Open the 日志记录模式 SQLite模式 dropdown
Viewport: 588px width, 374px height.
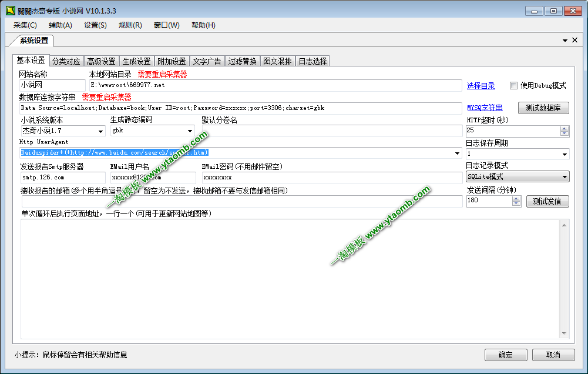[518, 177]
